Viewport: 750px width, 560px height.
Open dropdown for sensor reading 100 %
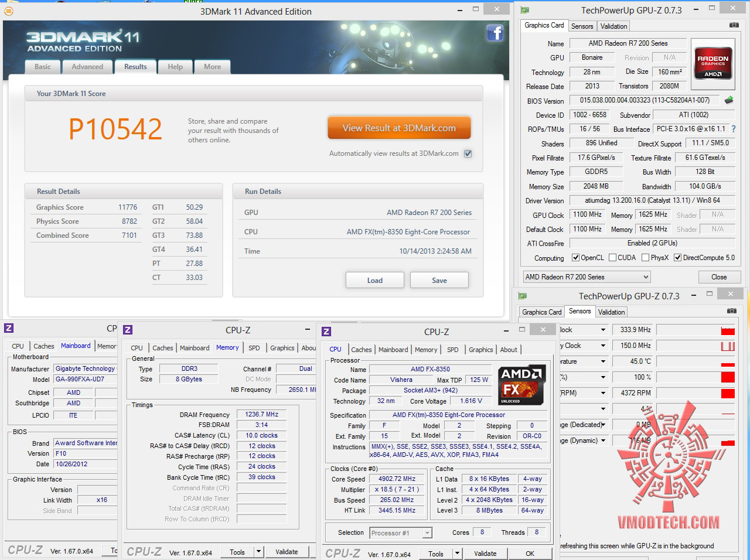point(603,377)
